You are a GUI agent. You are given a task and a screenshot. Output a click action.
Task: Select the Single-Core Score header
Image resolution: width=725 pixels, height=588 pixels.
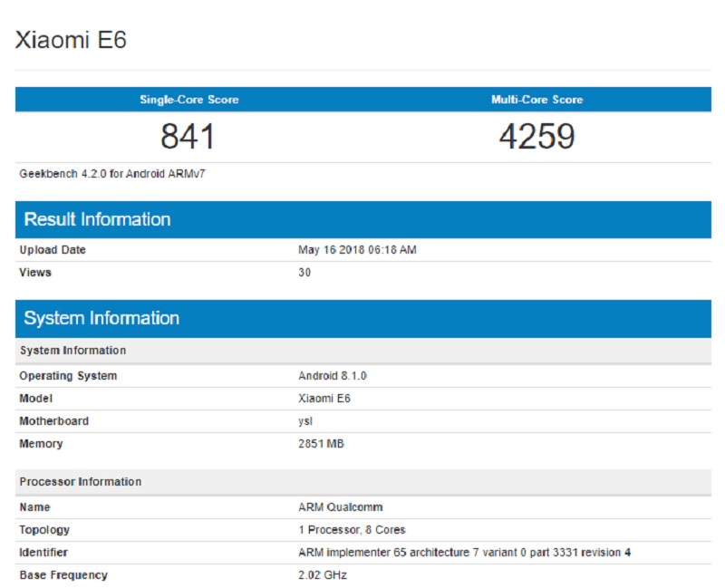click(189, 100)
